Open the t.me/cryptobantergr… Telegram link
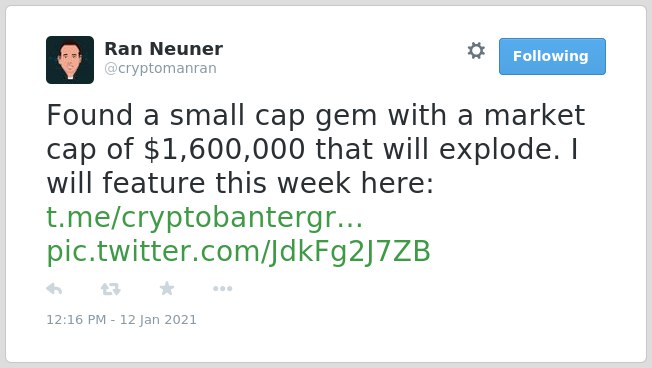652x368 pixels. pyautogui.click(x=205, y=217)
